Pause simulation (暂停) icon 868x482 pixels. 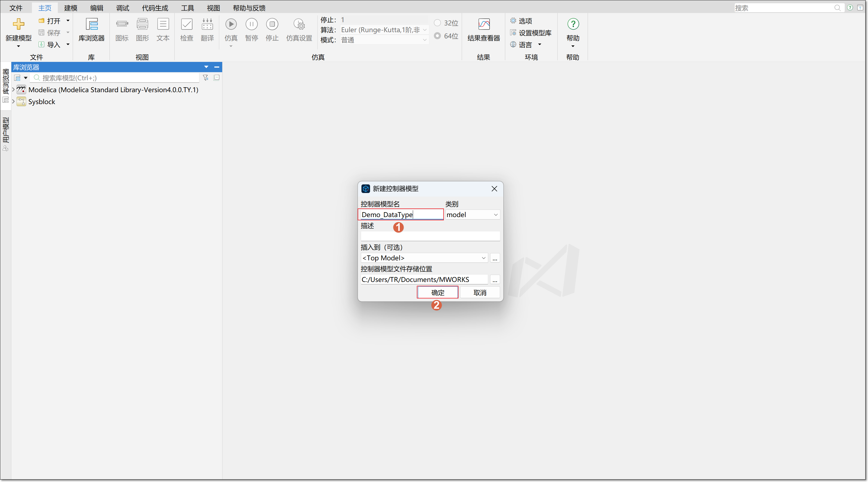(251, 24)
